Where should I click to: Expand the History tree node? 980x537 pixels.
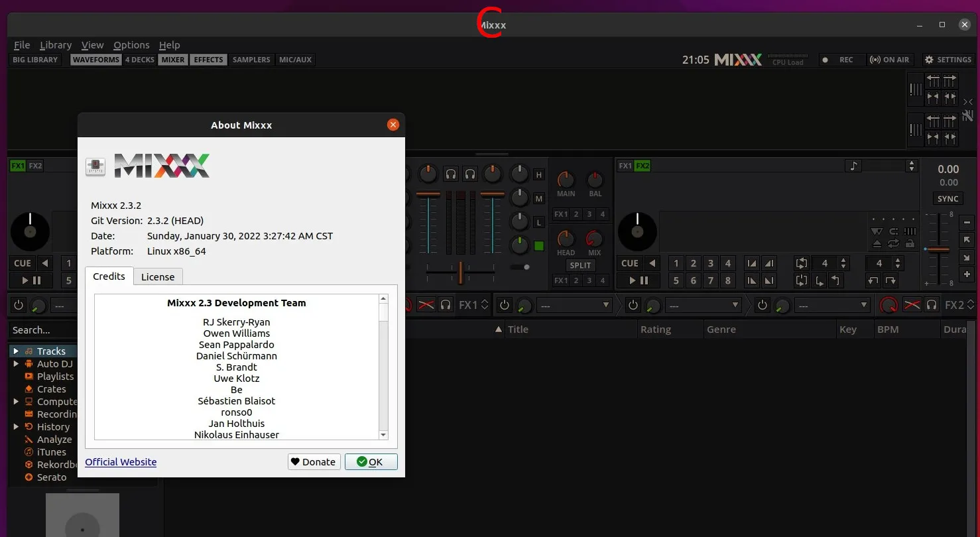[16, 427]
